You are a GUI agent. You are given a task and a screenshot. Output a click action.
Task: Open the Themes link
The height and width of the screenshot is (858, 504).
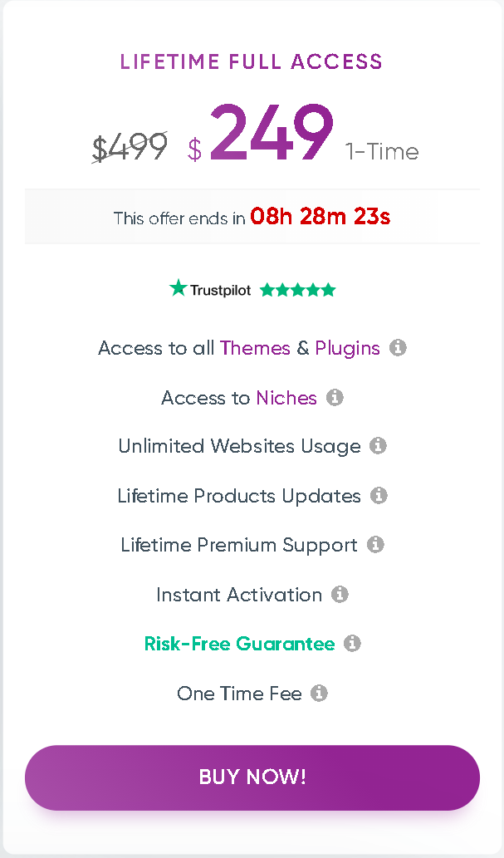255,348
